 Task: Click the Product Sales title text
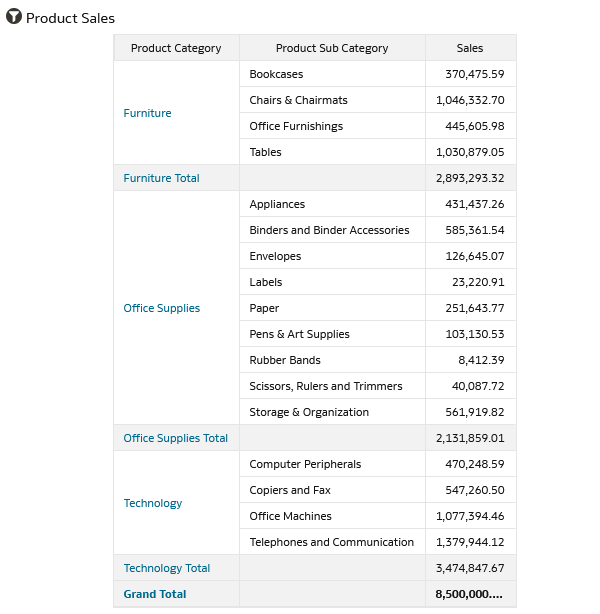click(x=70, y=18)
